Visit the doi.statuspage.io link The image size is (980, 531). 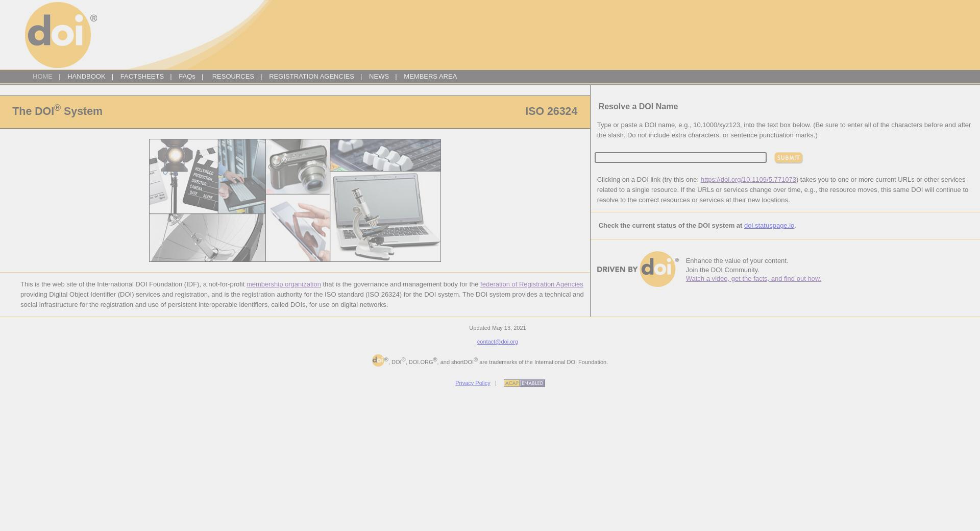click(x=769, y=226)
